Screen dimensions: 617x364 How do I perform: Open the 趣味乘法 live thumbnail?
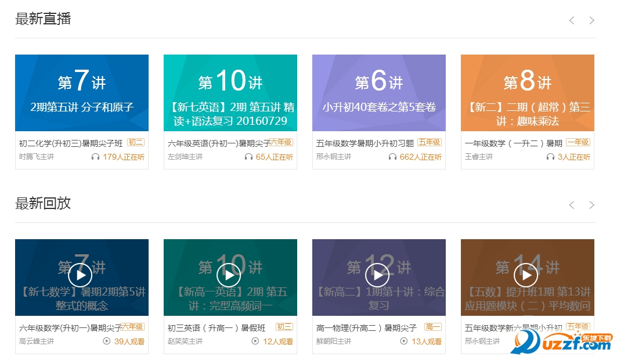(527, 93)
